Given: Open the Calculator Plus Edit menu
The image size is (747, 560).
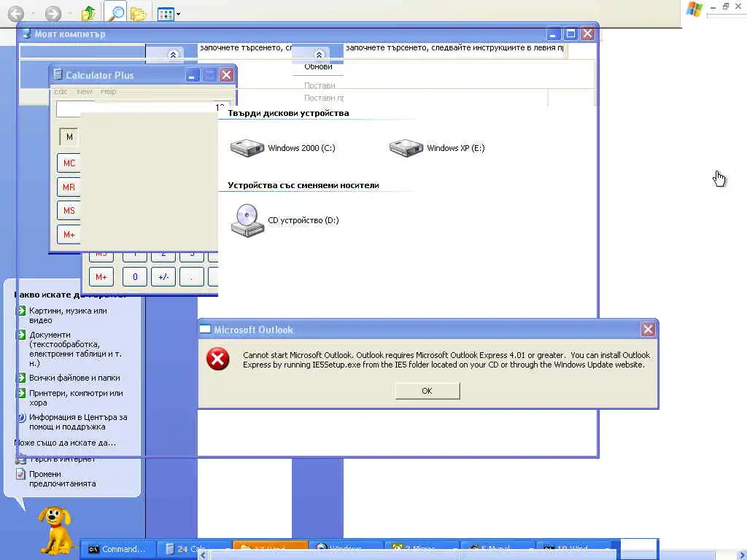Looking at the screenshot, I should pyautogui.click(x=61, y=91).
